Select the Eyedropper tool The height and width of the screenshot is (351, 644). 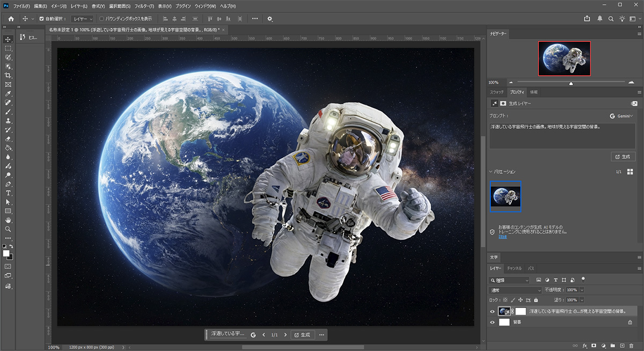pos(8,94)
